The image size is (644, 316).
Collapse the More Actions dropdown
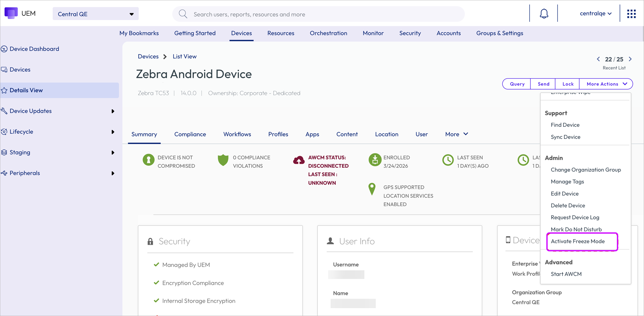point(606,84)
